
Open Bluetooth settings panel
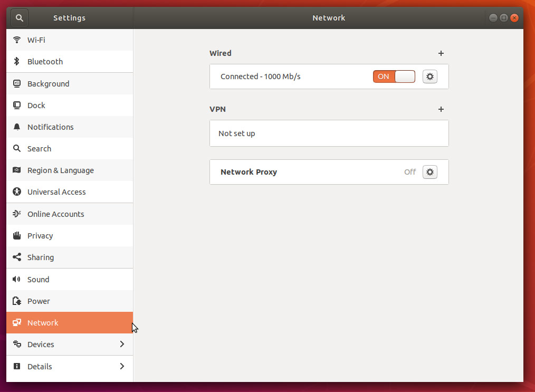click(x=70, y=61)
